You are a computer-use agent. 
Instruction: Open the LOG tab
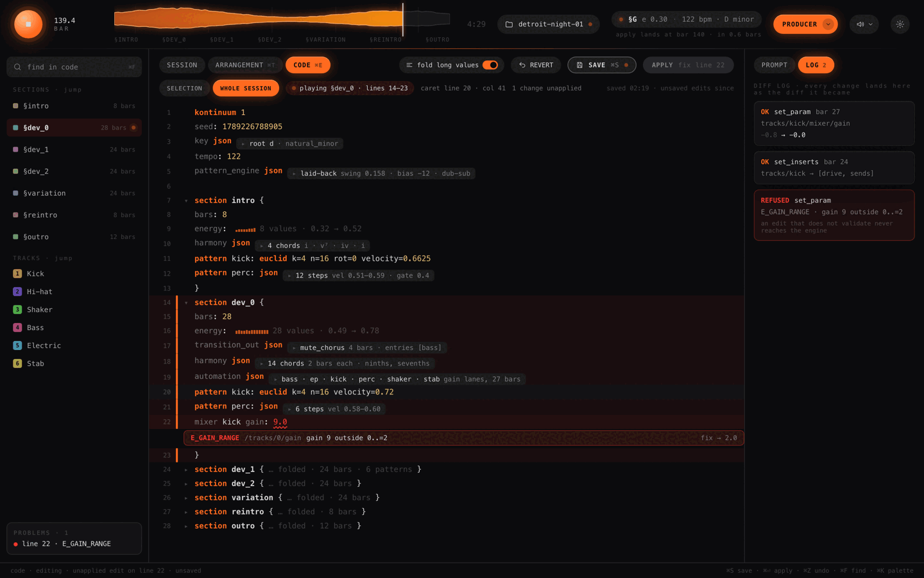pos(816,65)
